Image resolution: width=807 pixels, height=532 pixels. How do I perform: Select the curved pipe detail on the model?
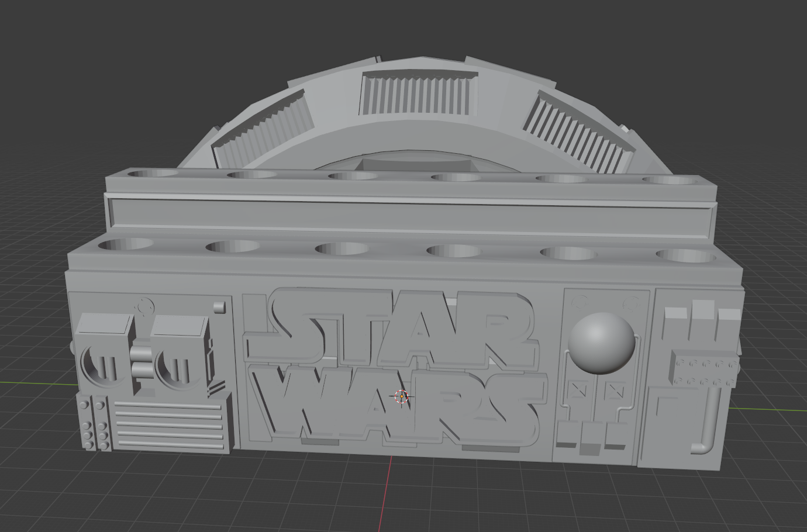pos(706,422)
